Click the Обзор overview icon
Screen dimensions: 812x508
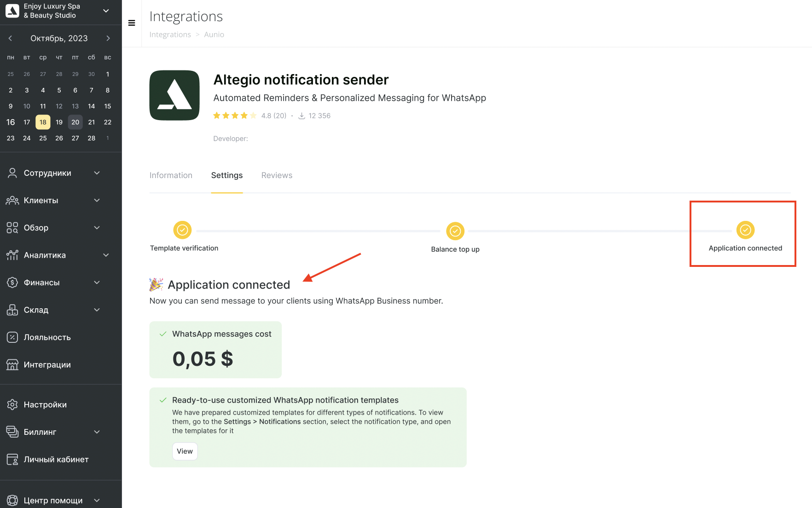click(12, 228)
